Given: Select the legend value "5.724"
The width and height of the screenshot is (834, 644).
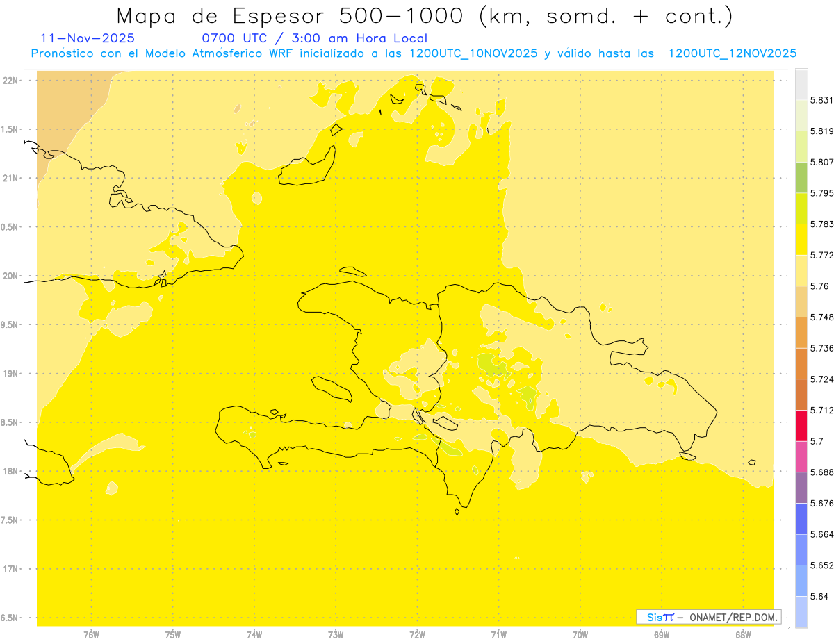Looking at the screenshot, I should [x=822, y=379].
